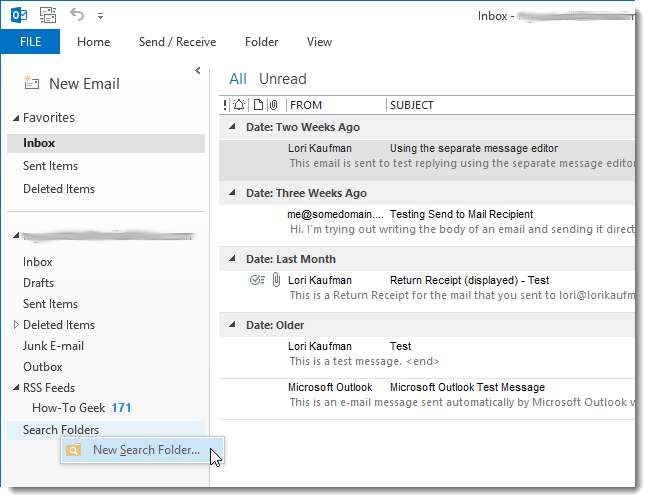Open 'Using the separate message editor' email
Image resolution: width=650 pixels, height=502 pixels.
(x=427, y=160)
